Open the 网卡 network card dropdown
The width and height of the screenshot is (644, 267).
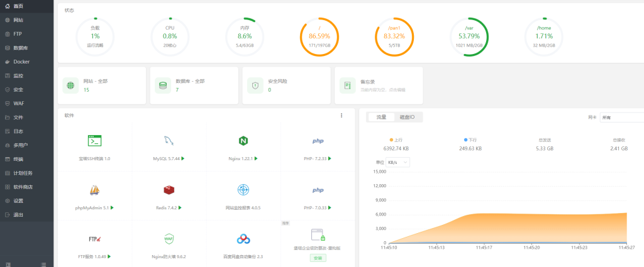tap(621, 117)
